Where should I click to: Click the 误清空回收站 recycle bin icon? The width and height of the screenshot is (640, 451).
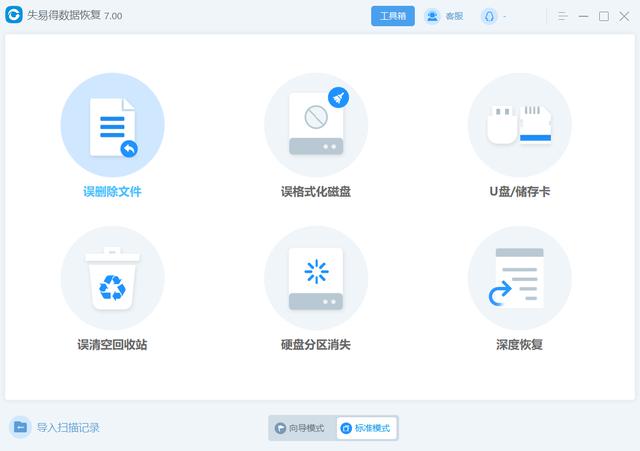pos(112,279)
